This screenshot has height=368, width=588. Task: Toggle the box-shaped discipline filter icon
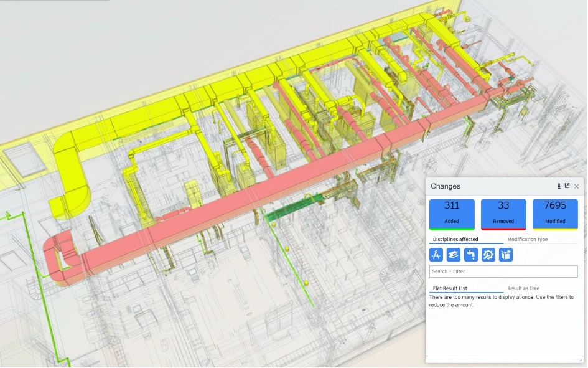click(506, 255)
